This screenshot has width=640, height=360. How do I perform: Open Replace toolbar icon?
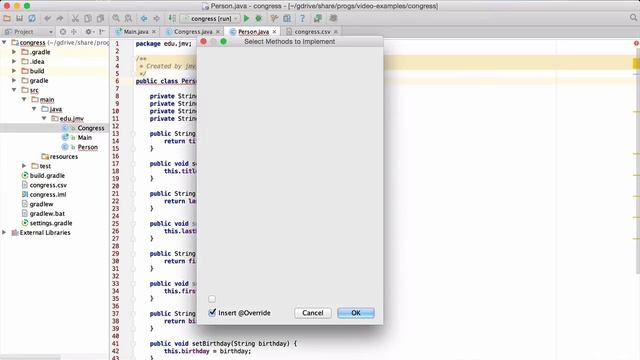click(128, 18)
